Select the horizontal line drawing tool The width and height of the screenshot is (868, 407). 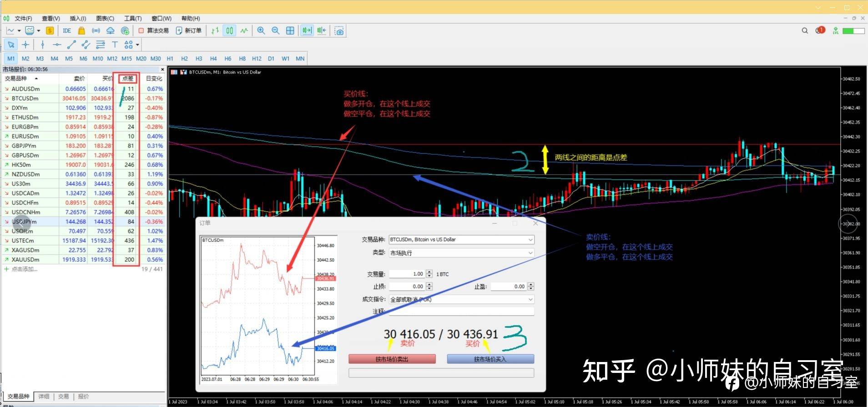tap(57, 45)
